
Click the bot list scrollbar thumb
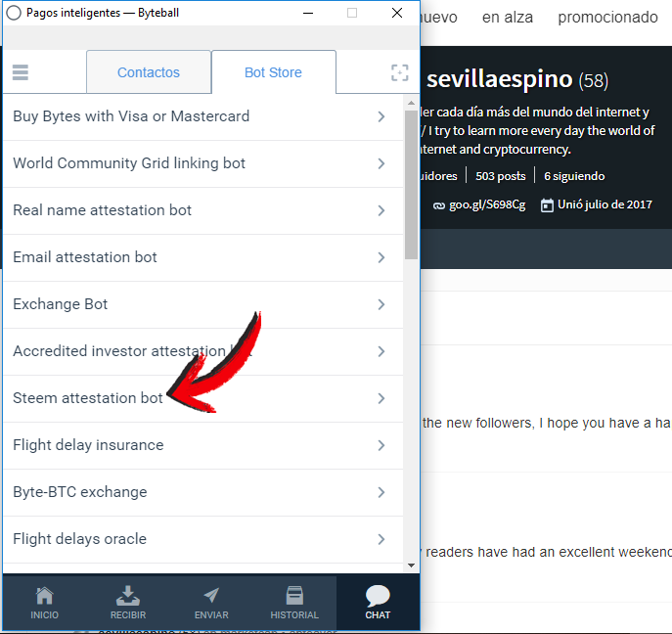pos(411,185)
